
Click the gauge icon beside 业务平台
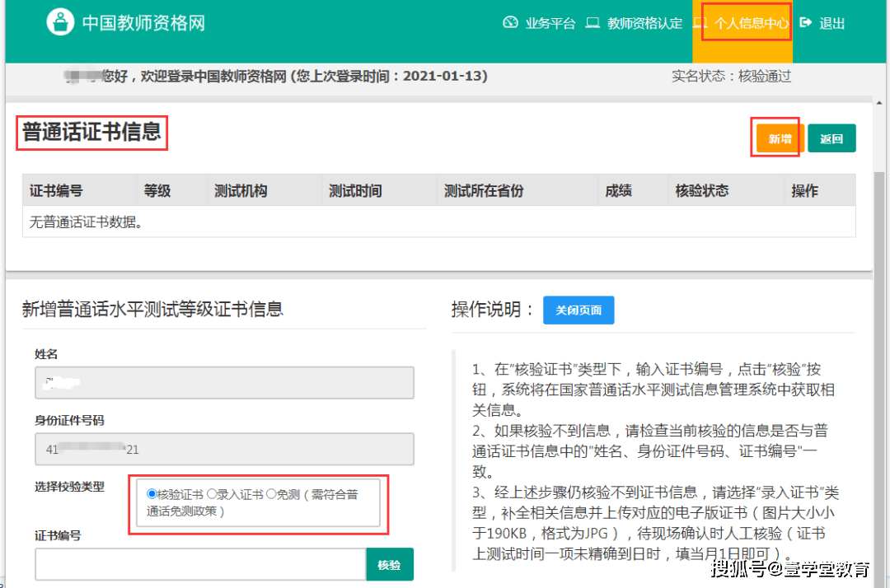[510, 23]
